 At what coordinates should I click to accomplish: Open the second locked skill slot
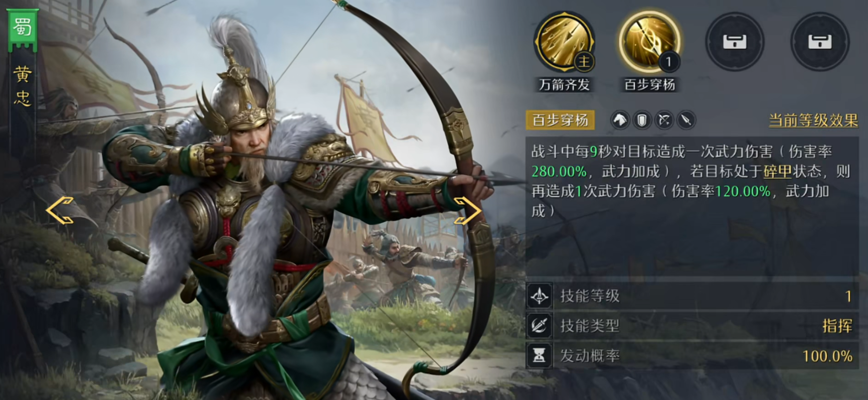point(820,42)
